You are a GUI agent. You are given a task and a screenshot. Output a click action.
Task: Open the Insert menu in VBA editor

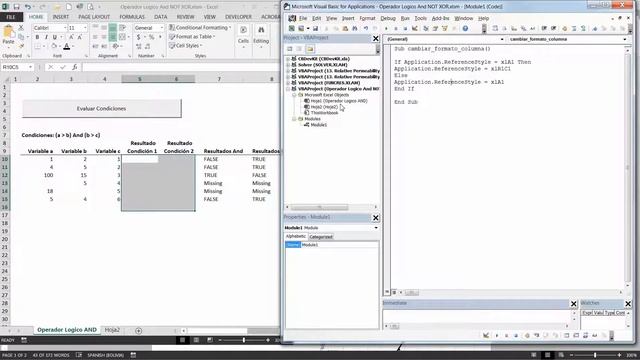click(348, 18)
